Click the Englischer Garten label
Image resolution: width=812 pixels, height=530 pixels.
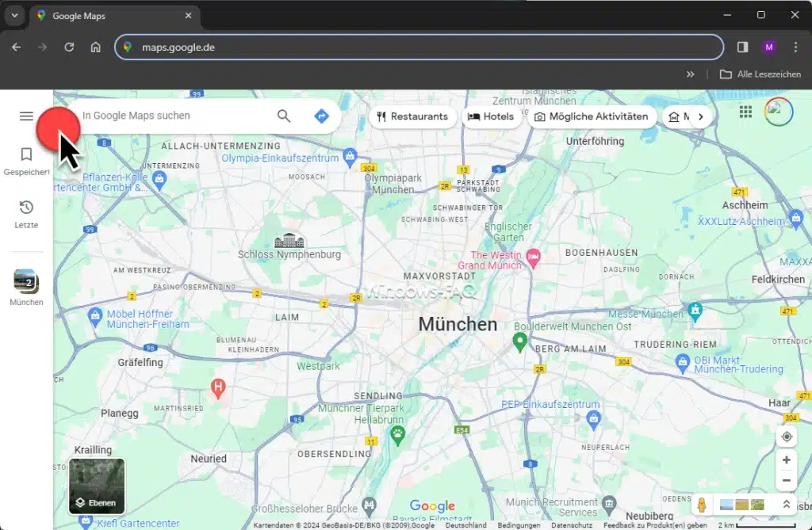(508, 232)
